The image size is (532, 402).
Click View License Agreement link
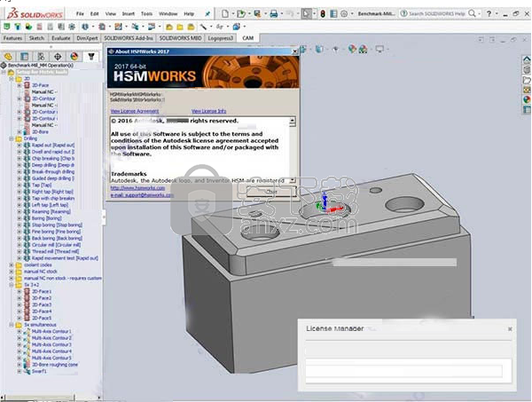135,111
